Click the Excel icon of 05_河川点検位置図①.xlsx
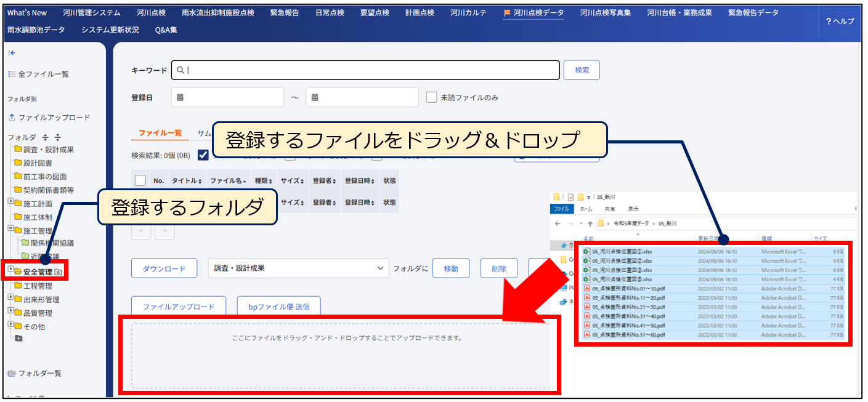 point(587,251)
